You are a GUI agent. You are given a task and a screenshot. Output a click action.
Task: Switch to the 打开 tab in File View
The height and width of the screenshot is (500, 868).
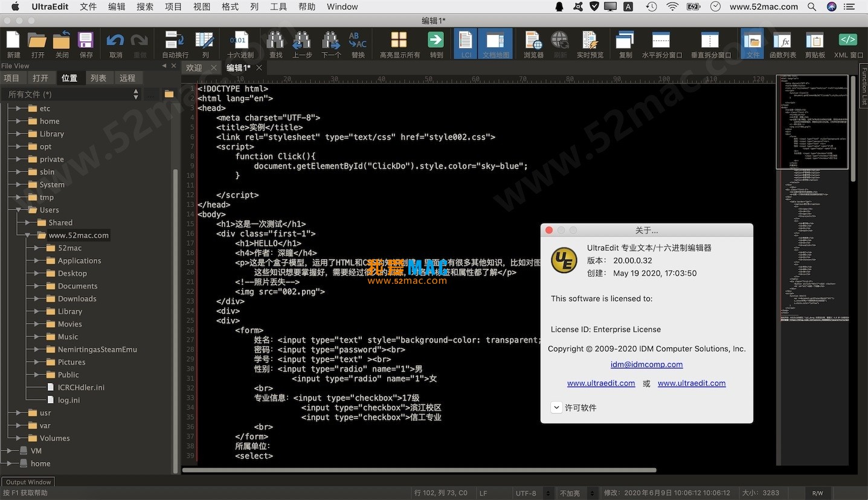point(40,78)
